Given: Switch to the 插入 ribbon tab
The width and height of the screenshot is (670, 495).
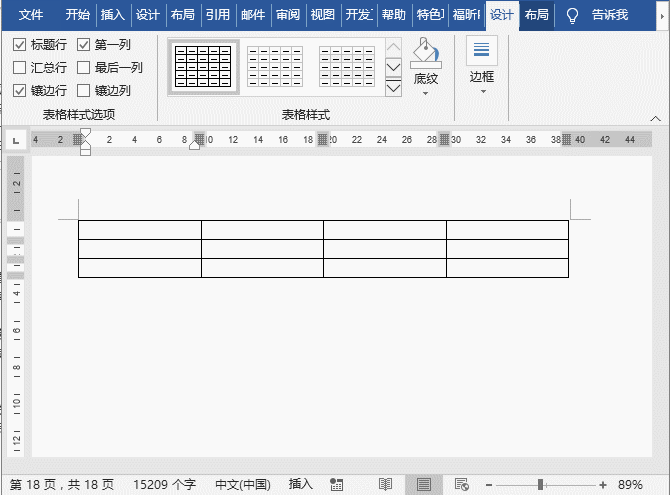Looking at the screenshot, I should (113, 15).
